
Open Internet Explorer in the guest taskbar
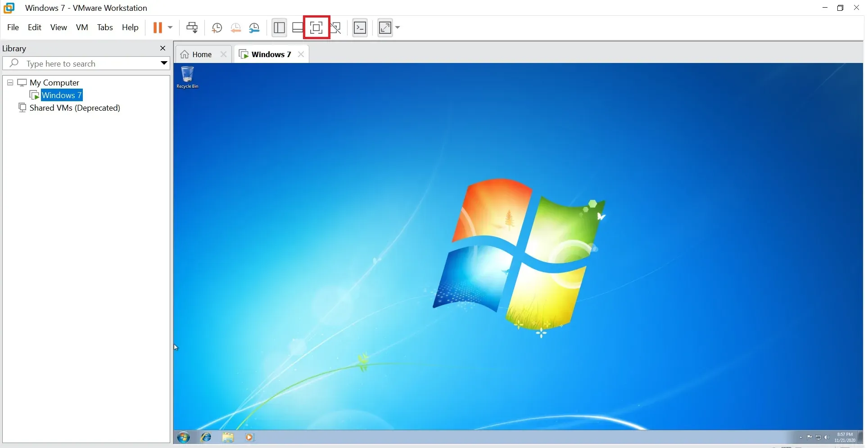[206, 437]
